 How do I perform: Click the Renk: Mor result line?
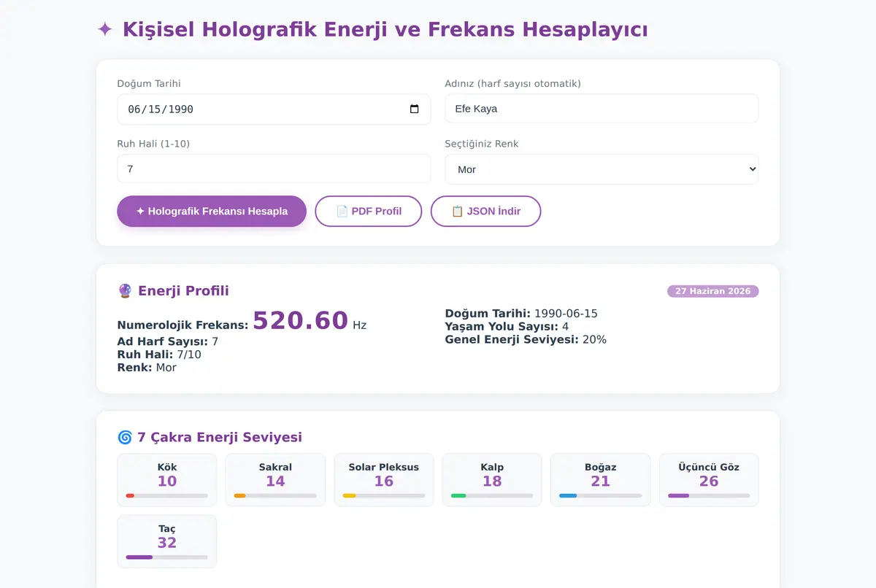tap(147, 368)
